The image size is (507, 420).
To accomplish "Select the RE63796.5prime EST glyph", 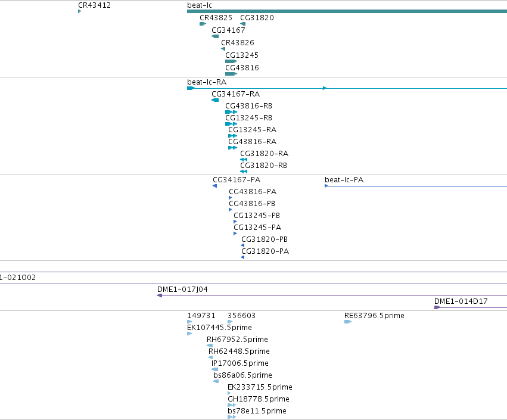I will 348,322.
